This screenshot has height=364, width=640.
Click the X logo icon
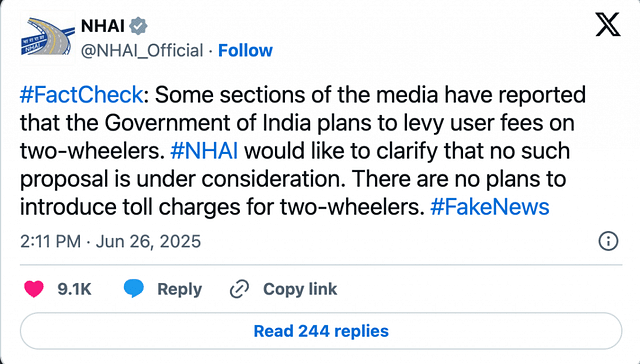tap(608, 25)
